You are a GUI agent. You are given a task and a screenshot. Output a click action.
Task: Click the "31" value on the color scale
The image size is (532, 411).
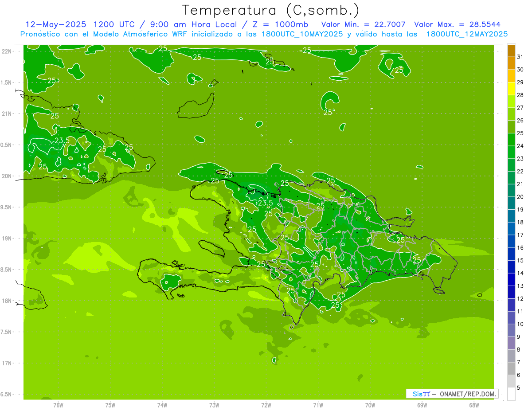pos(520,56)
